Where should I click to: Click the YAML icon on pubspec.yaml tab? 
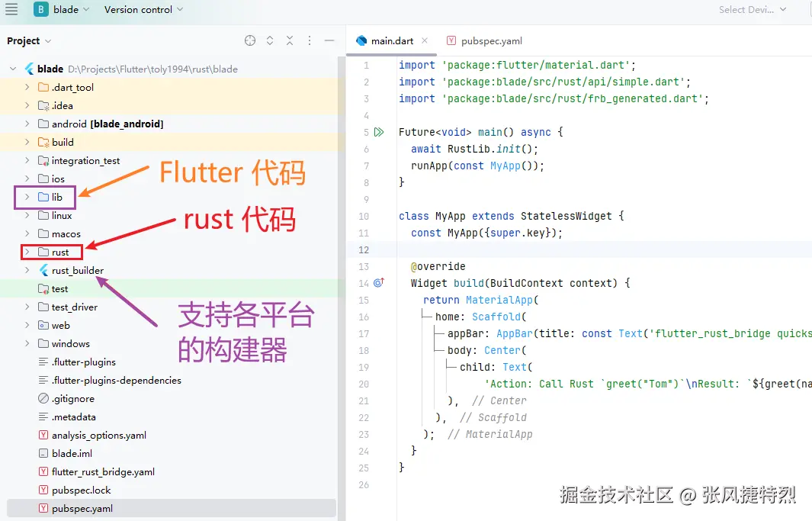point(451,40)
